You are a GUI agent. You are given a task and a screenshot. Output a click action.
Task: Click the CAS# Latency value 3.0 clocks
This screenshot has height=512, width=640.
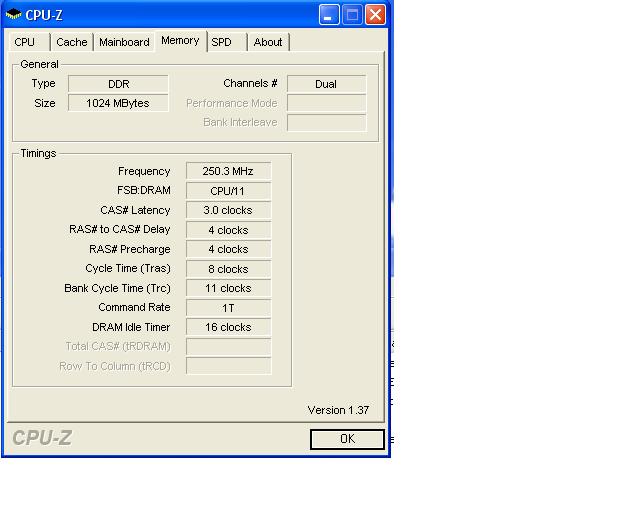coord(229,210)
